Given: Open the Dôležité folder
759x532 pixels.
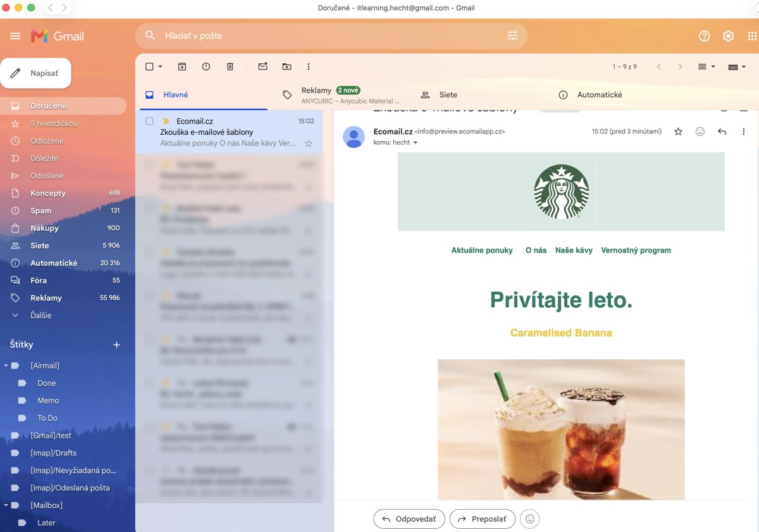Looking at the screenshot, I should (x=63, y=158).
